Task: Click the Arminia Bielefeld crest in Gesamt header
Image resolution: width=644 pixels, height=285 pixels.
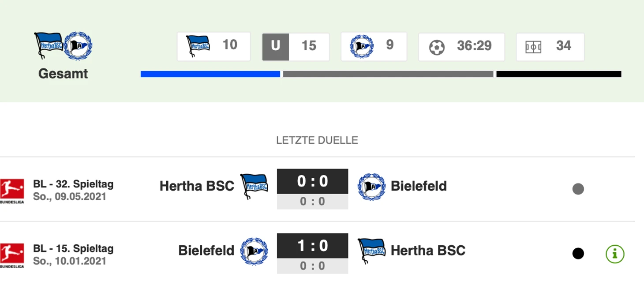Action: point(78,46)
